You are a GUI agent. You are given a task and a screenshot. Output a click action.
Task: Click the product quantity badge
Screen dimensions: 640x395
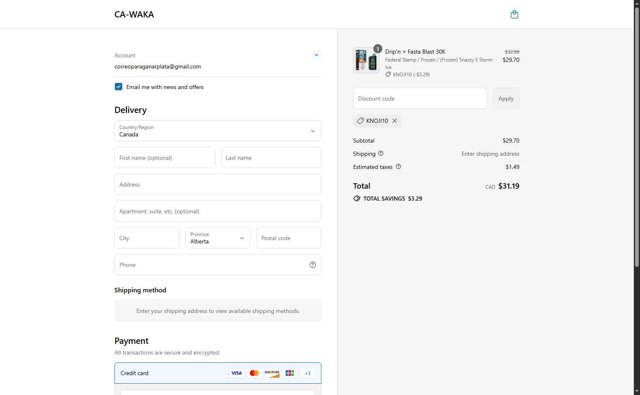378,49
